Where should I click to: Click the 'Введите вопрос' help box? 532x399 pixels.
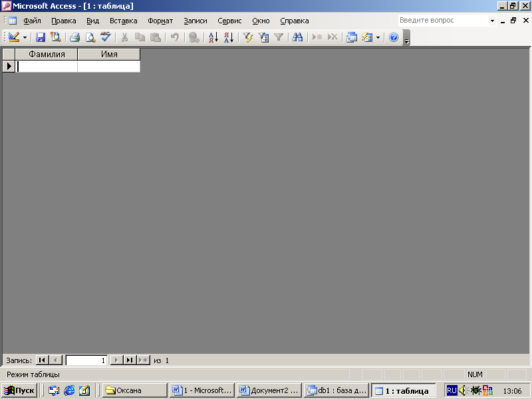444,21
